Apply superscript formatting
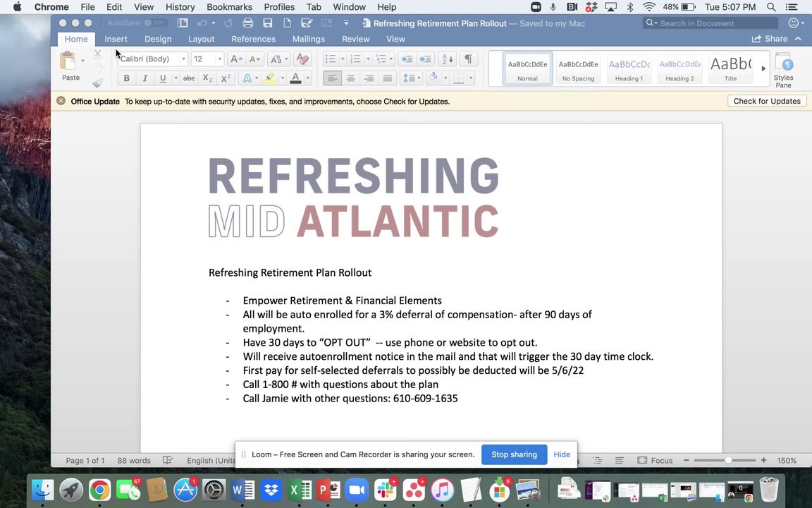Screen dimensions: 812x508 tap(226, 78)
